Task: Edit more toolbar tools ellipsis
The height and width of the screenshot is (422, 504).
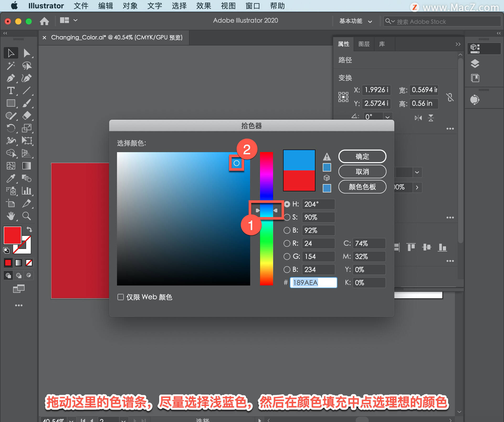Action: (x=19, y=305)
